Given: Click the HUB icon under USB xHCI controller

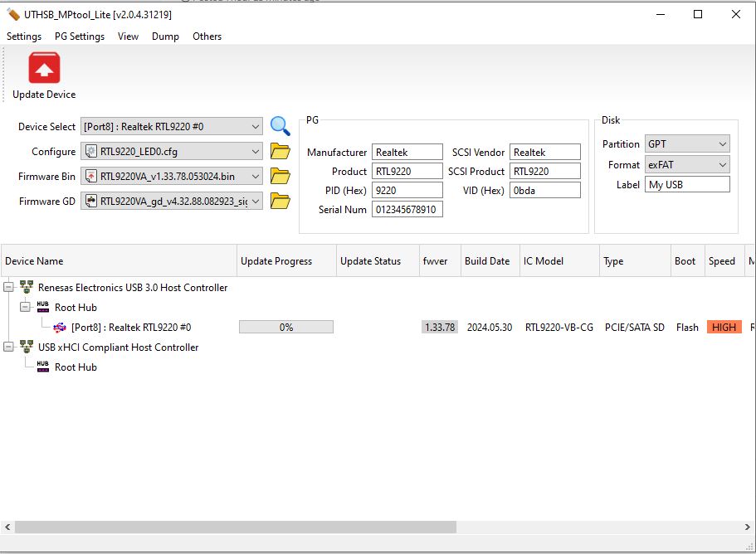Looking at the screenshot, I should pos(43,367).
